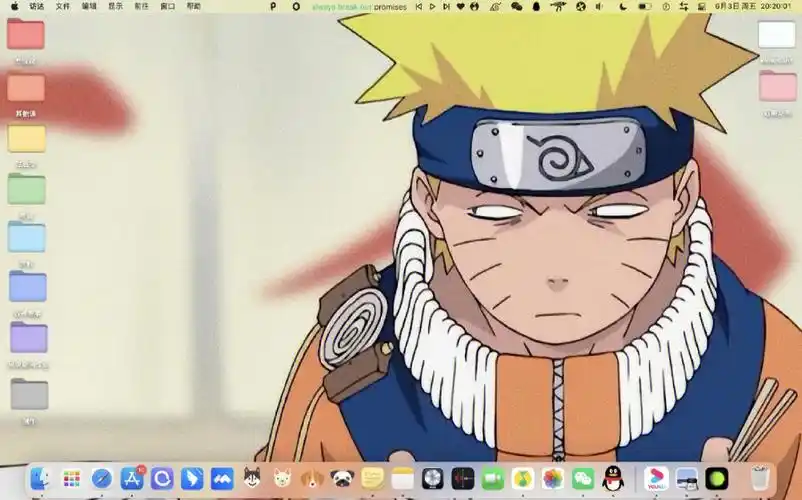The width and height of the screenshot is (802, 500).
Task: Click the panda icon in dock
Action: tap(342, 478)
